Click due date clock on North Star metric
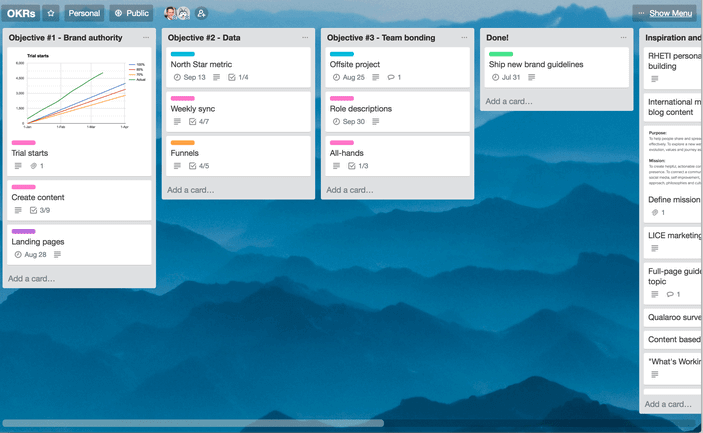 point(178,77)
